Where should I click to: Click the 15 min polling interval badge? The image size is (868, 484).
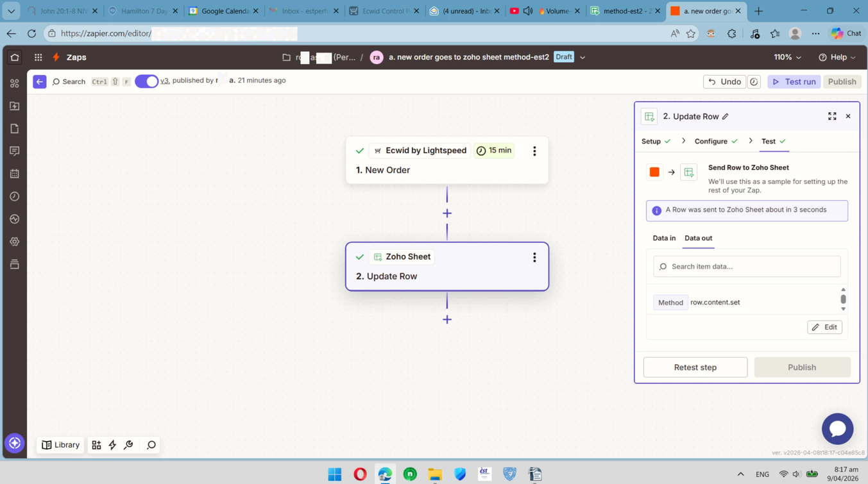click(494, 151)
